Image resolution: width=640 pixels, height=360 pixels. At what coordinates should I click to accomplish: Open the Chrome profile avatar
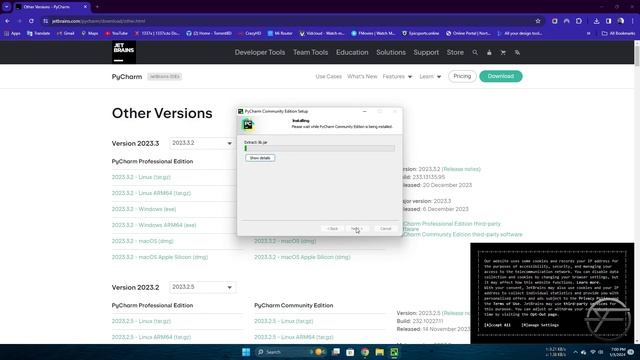(x=620, y=21)
